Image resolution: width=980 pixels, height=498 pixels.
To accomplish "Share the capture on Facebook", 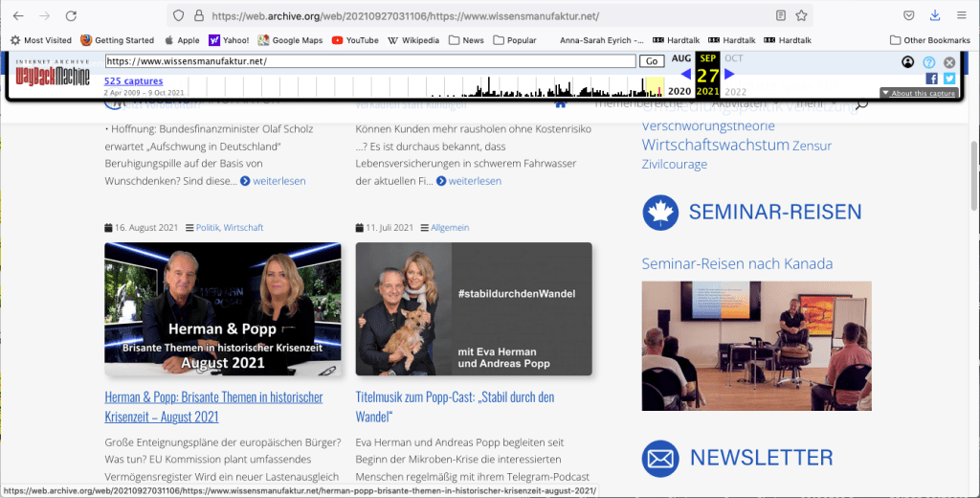I will 931,79.
